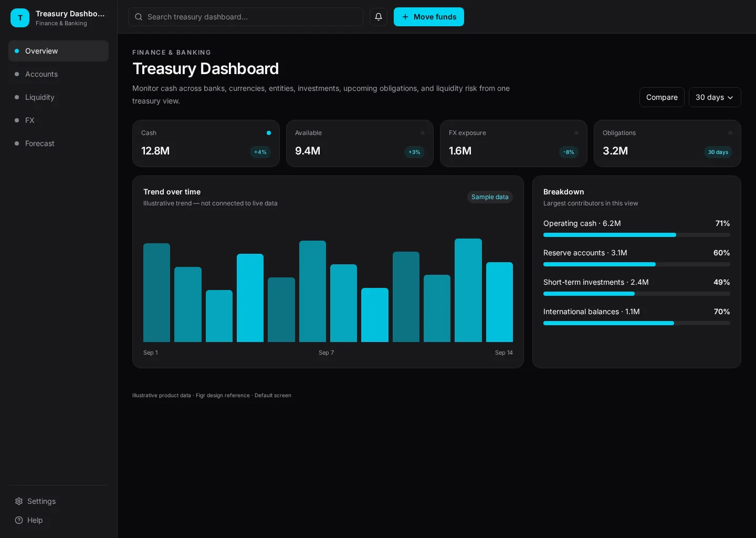Open the Overview section
756x538 pixels.
pos(58,51)
